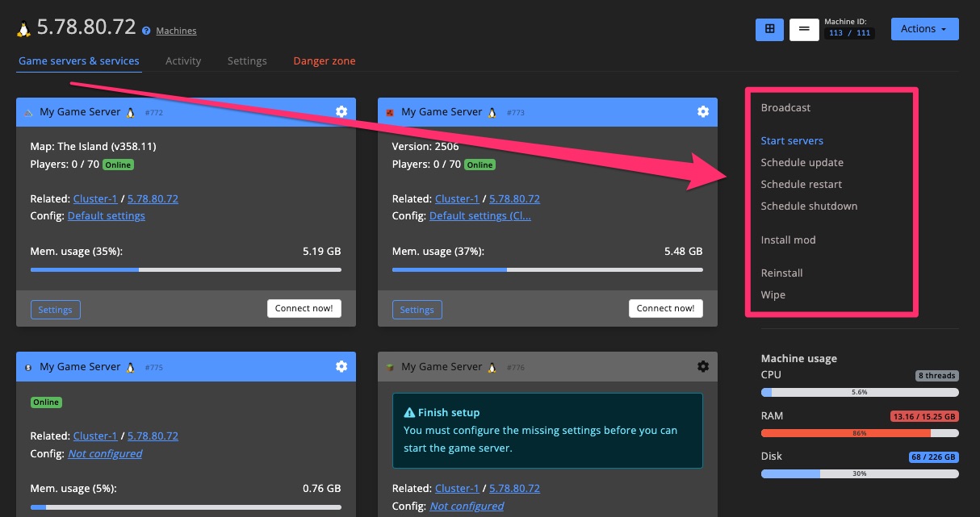Select Start servers in the menu

pos(792,140)
